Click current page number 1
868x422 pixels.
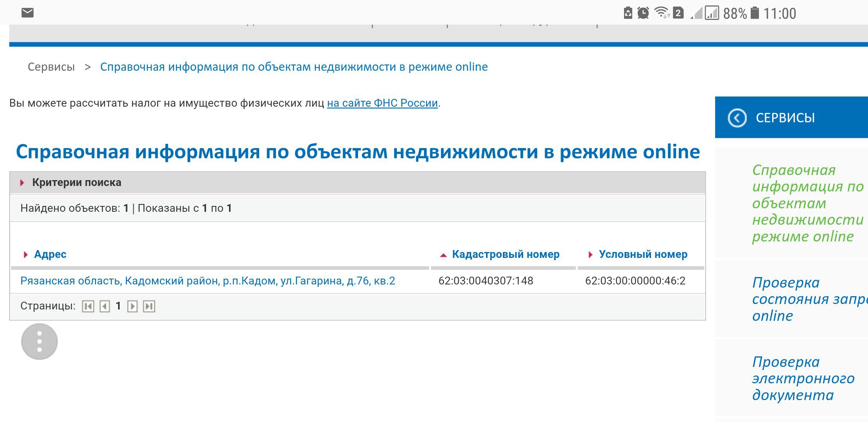[118, 306]
